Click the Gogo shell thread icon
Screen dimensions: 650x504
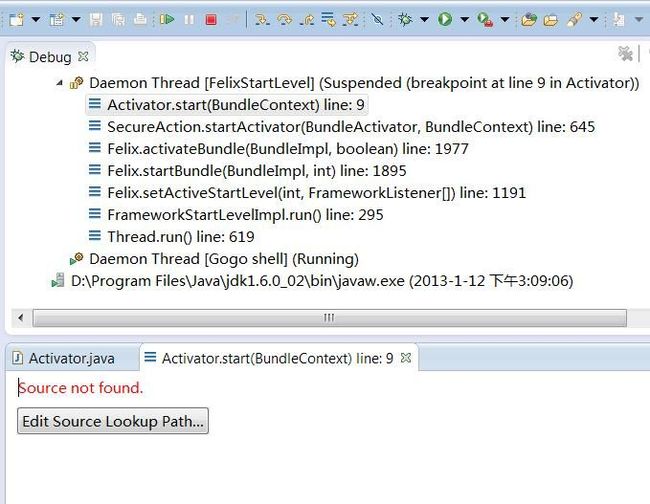tap(76, 259)
